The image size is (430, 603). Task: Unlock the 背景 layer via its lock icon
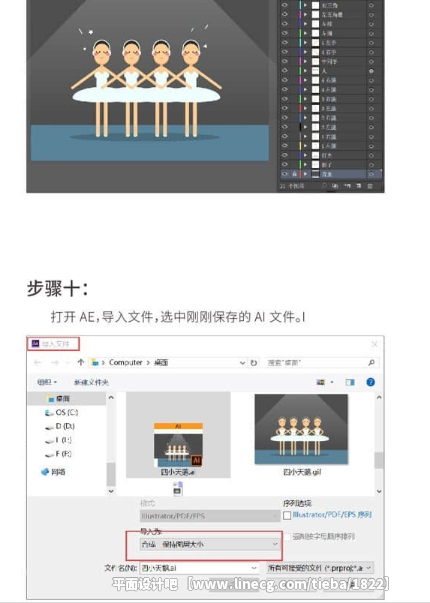(x=294, y=174)
